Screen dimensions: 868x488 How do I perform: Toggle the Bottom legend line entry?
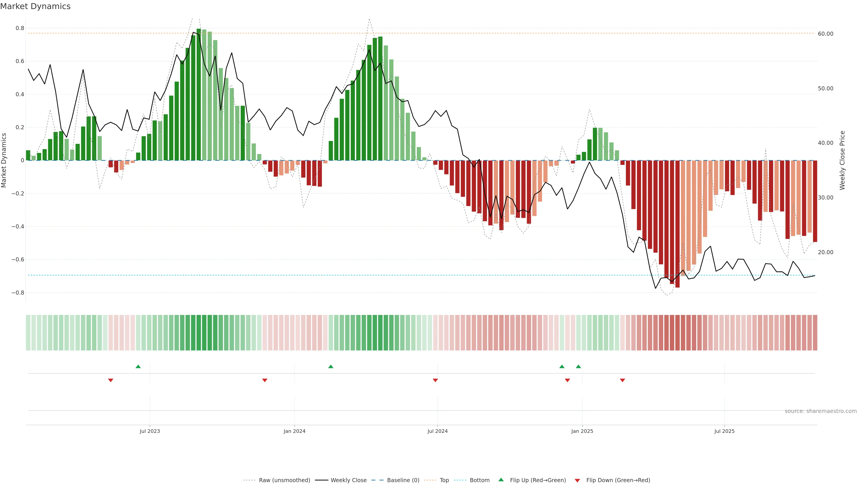point(479,480)
